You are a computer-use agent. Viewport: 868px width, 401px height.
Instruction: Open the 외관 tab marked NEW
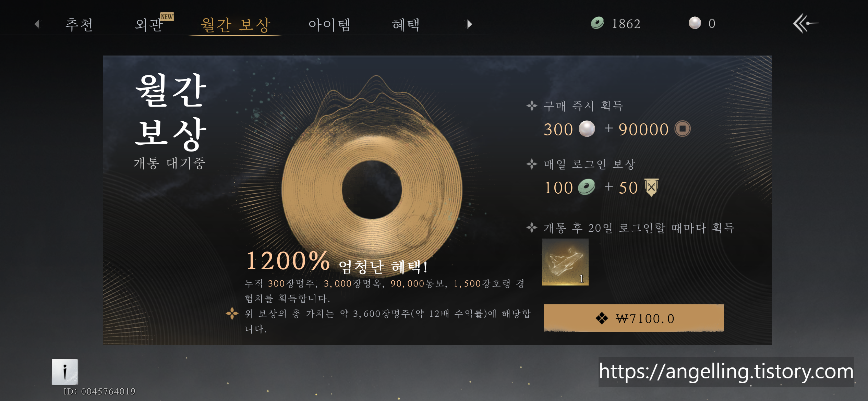point(149,24)
